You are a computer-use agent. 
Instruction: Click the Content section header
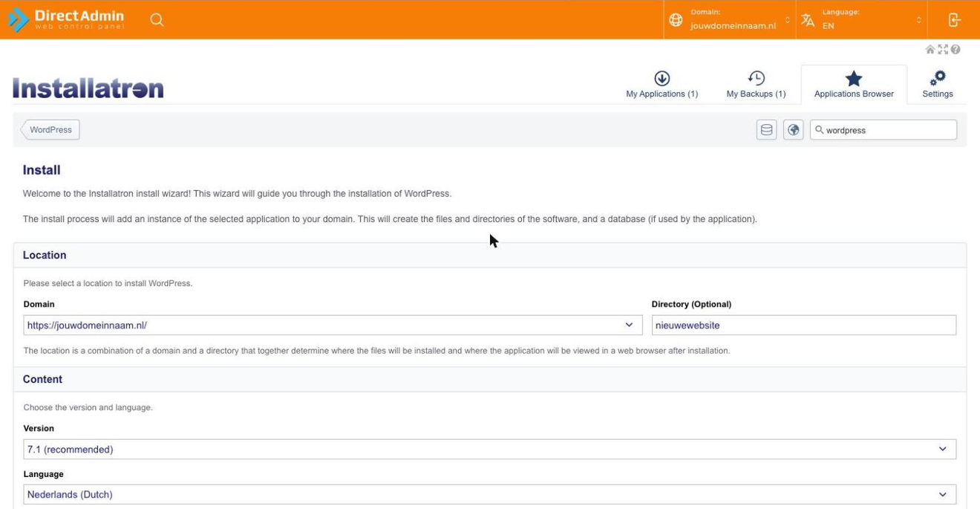coord(490,379)
